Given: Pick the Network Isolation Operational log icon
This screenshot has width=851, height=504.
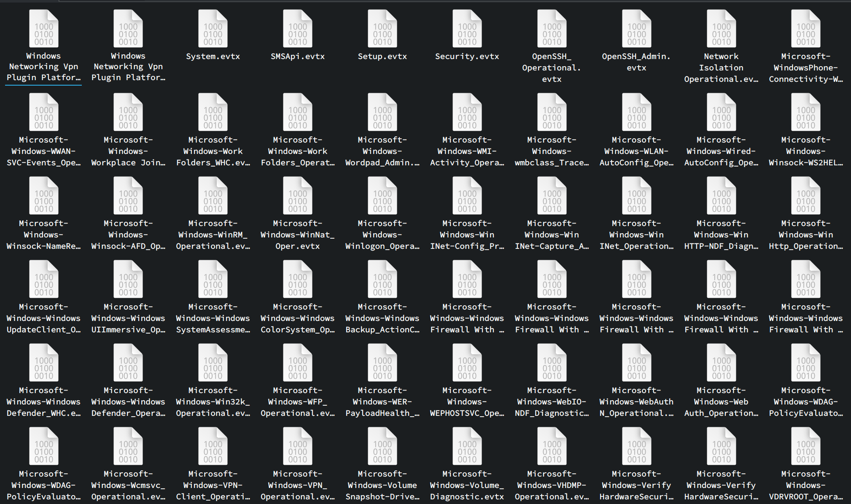Looking at the screenshot, I should [722, 29].
